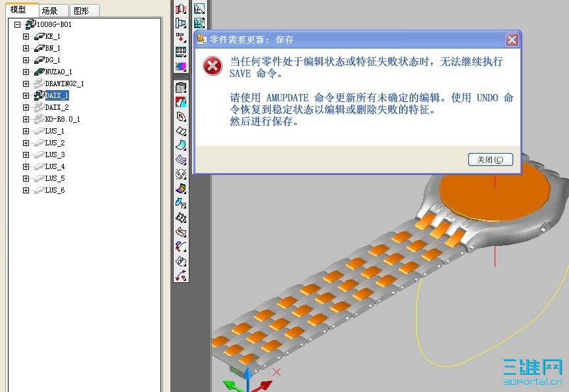The width and height of the screenshot is (569, 392).
Task: Click the dialog title bar application icon
Action: [202, 39]
